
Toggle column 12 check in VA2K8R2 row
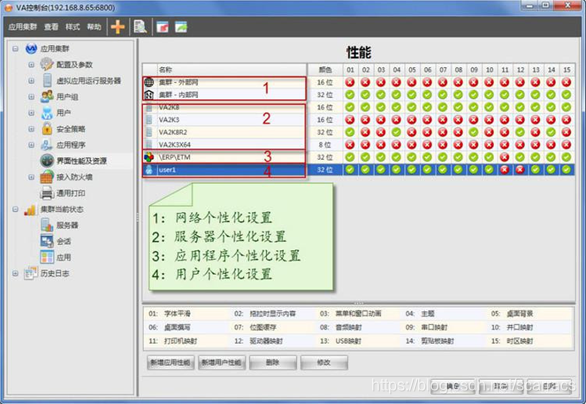520,132
